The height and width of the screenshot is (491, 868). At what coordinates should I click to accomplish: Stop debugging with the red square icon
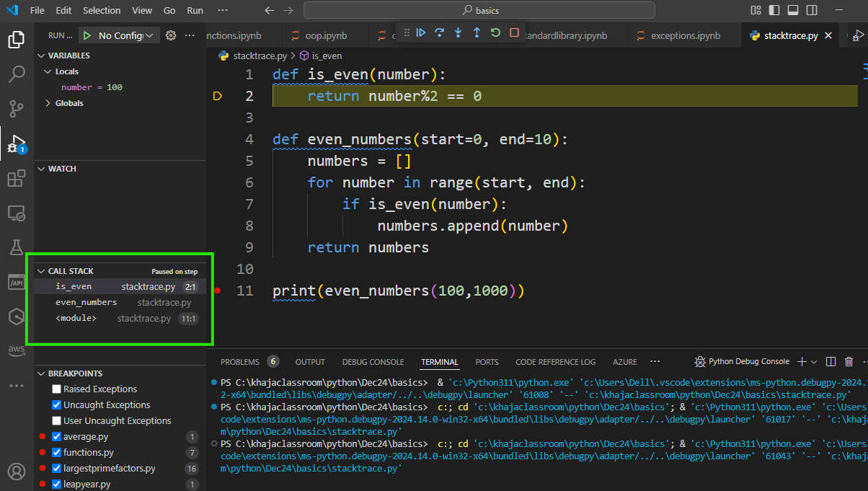[x=513, y=31]
